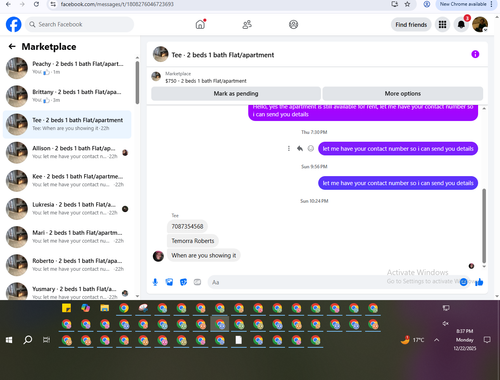
Task: Open the Roberto conversation
Action: click(x=67, y=265)
